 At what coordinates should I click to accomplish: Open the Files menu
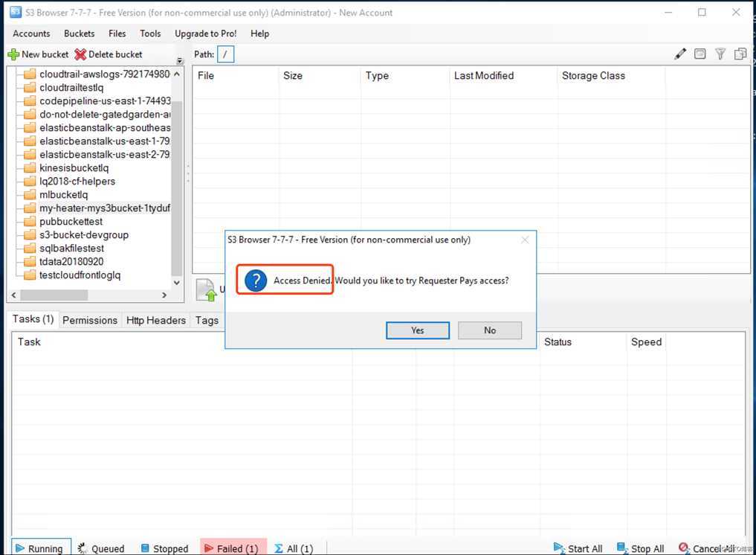(x=117, y=33)
